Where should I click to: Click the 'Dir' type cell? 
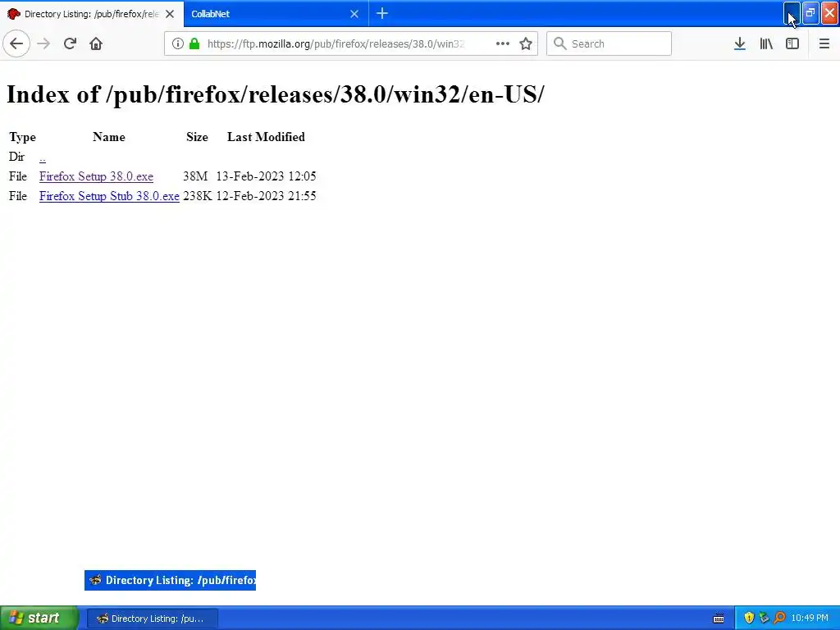click(x=16, y=157)
